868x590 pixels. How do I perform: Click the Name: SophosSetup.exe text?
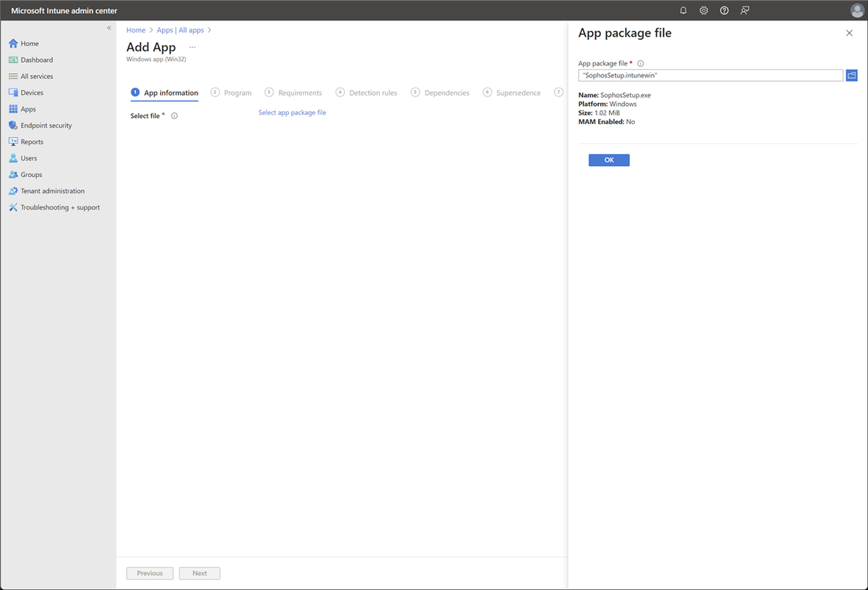coord(614,95)
